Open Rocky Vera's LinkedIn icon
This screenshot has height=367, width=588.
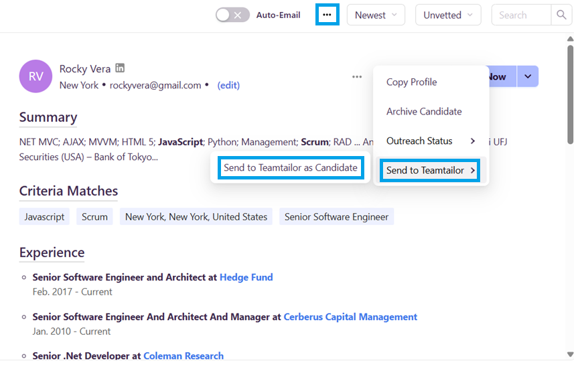click(x=120, y=68)
